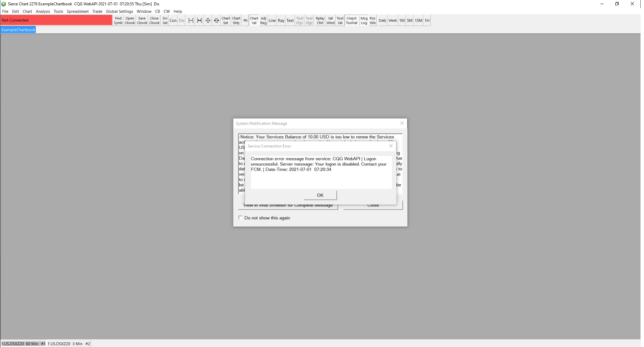The width and height of the screenshot is (644, 347).
Task: Connect using the Con toolbar button
Action: click(x=173, y=21)
